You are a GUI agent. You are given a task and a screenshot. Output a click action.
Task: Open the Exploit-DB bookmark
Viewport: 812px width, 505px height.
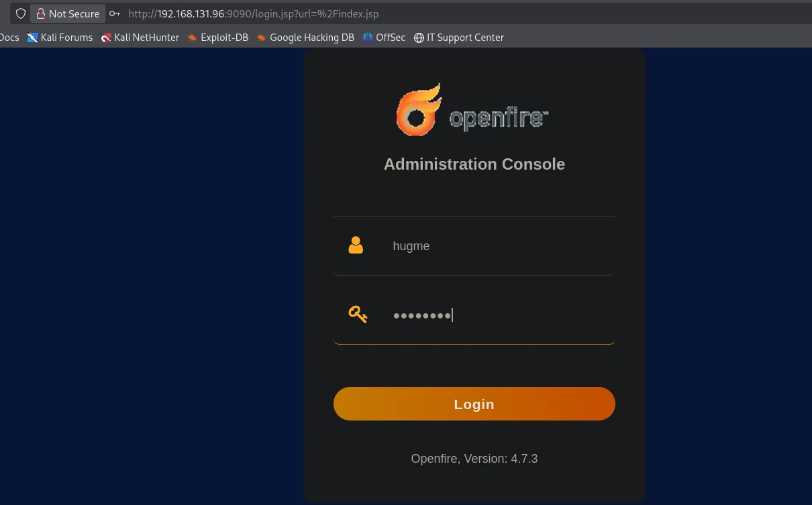point(217,38)
